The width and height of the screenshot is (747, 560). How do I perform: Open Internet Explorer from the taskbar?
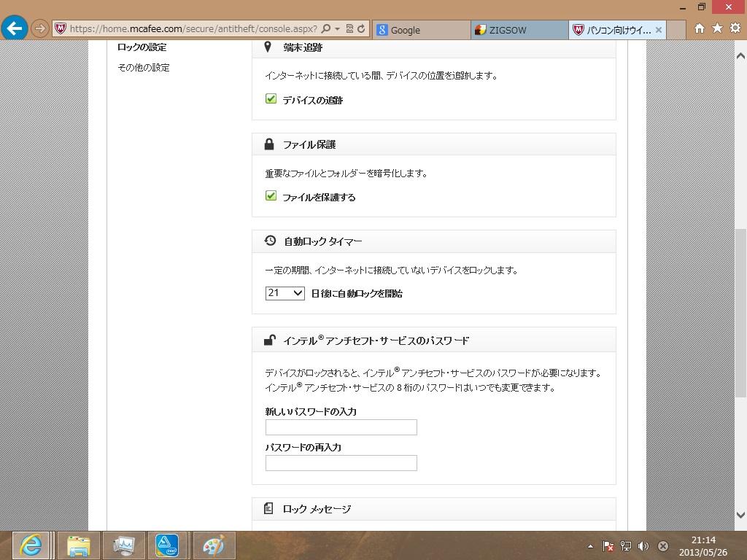30,545
